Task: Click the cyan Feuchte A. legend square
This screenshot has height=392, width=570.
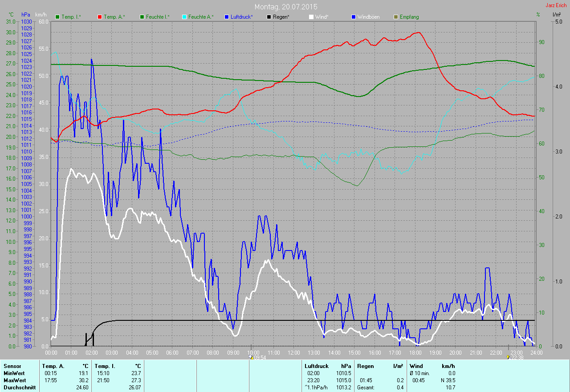Action: tap(184, 17)
